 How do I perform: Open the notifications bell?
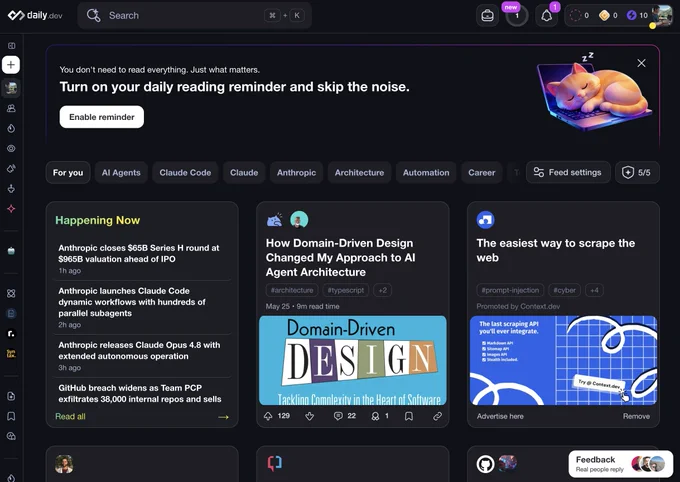546,16
